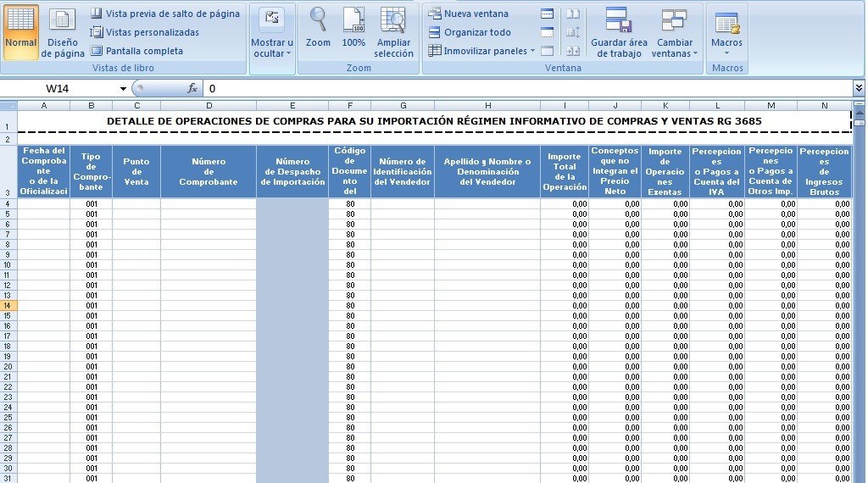
Task: Click 'Fecha del Comprobante' header cell
Action: tap(44, 171)
